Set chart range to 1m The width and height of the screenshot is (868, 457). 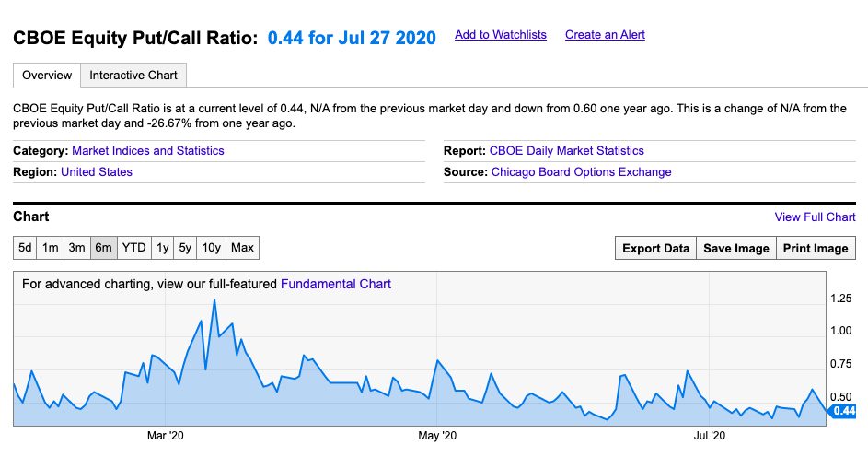pyautogui.click(x=50, y=248)
